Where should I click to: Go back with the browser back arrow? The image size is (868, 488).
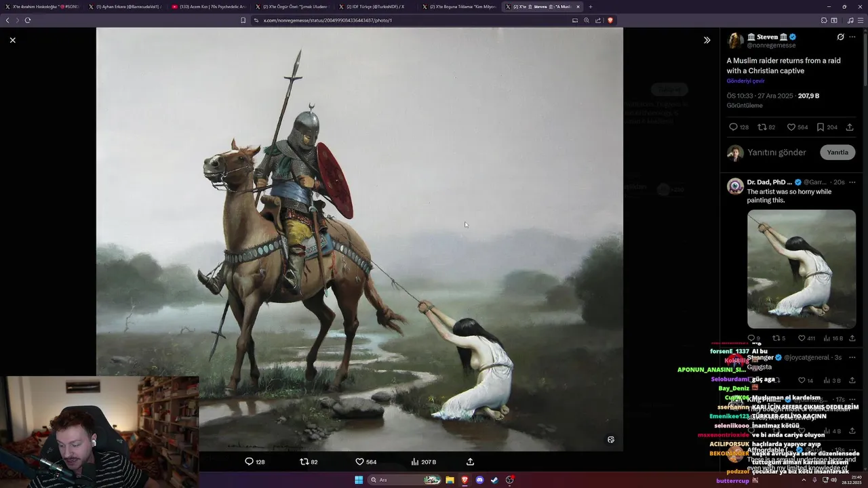pyautogui.click(x=7, y=20)
